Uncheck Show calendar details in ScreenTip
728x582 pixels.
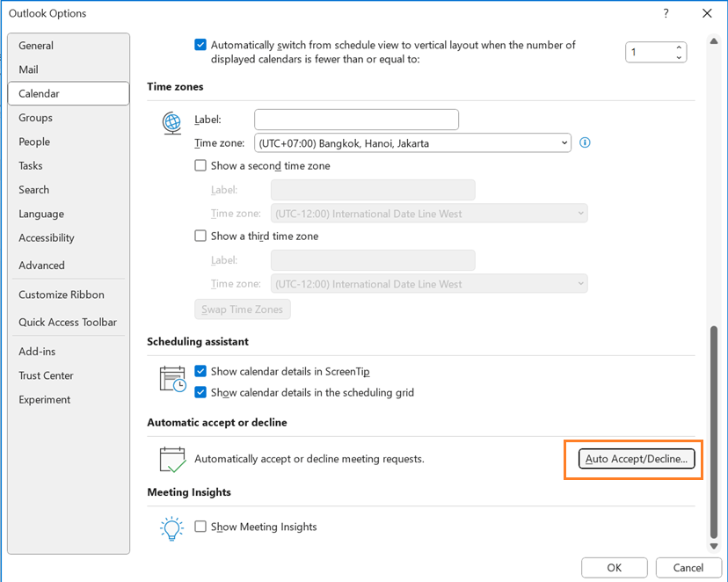click(200, 371)
